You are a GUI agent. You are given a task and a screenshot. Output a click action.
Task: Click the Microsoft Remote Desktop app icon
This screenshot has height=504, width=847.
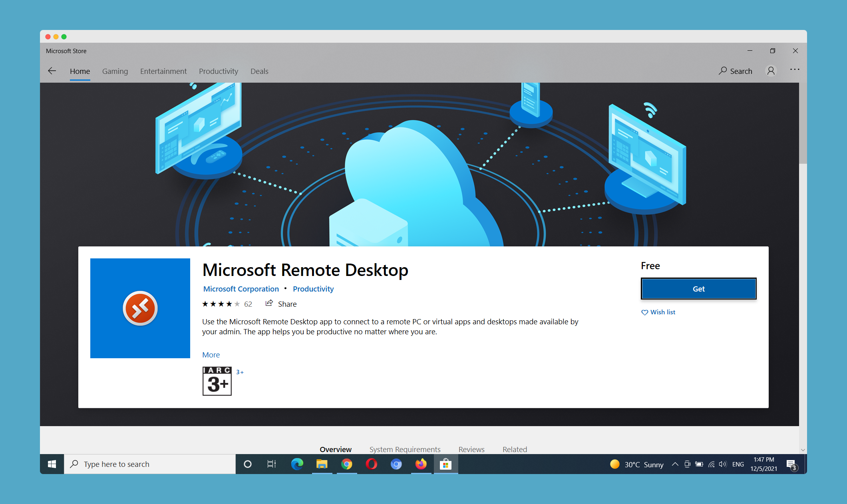point(140,308)
